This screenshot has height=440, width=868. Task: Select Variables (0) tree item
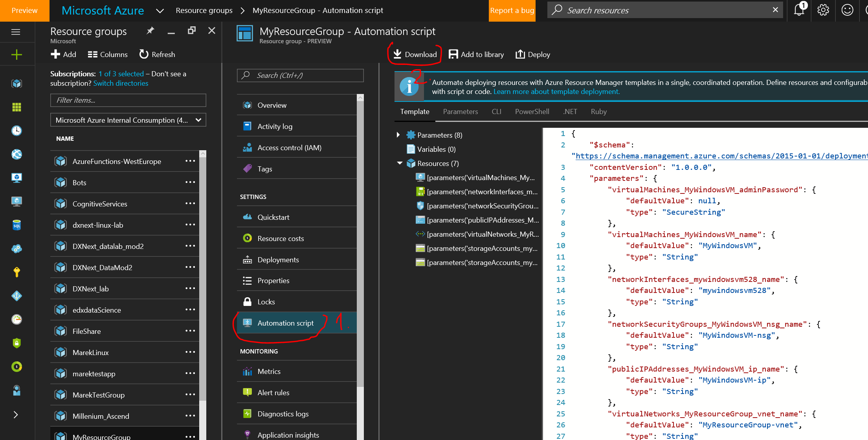point(436,149)
